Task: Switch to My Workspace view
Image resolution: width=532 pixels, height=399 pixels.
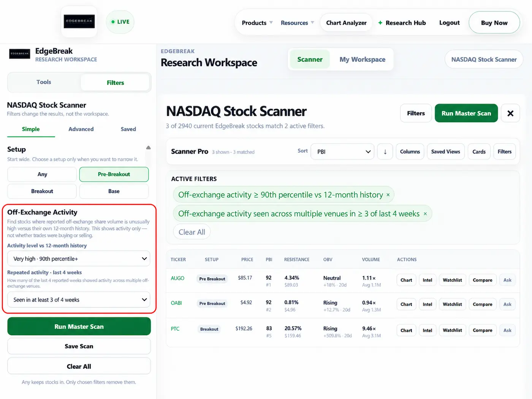Action: (x=363, y=60)
